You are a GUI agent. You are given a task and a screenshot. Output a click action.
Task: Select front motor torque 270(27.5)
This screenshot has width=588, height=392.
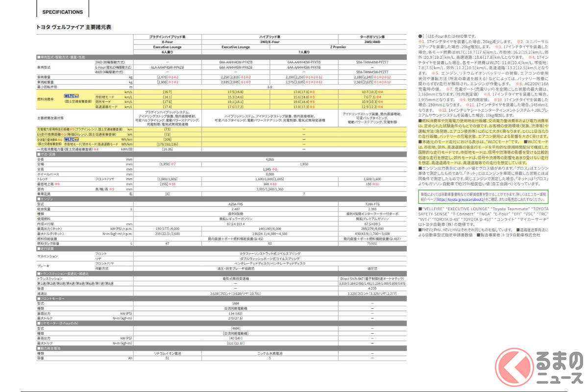[236, 318]
